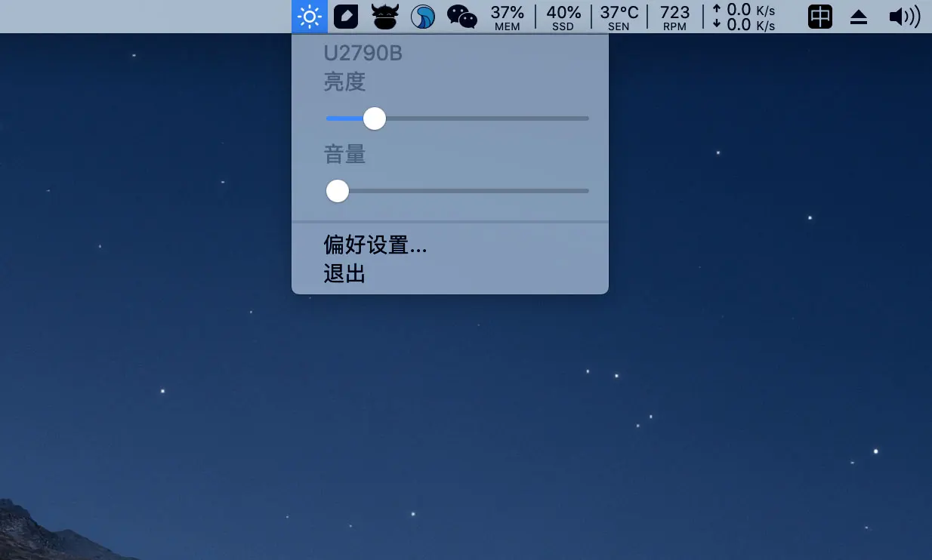
Task: Click the 40% SSD usage indicator
Action: tap(563, 17)
